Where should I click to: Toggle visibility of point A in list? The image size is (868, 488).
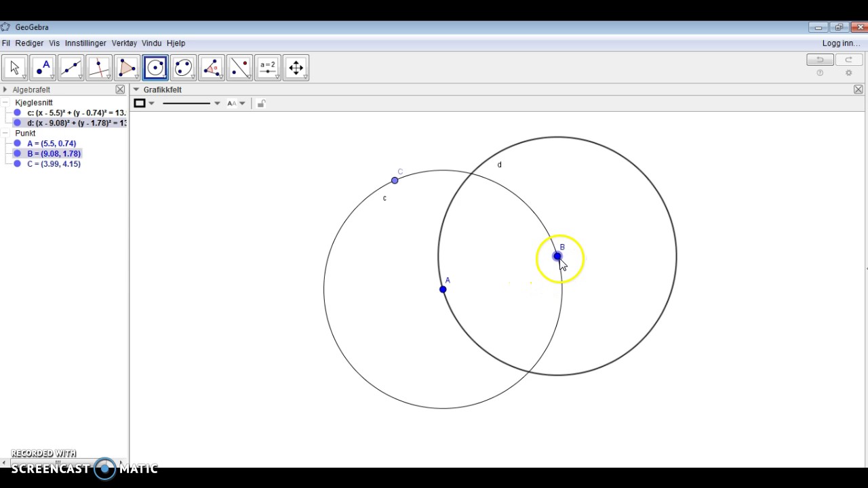click(x=18, y=143)
